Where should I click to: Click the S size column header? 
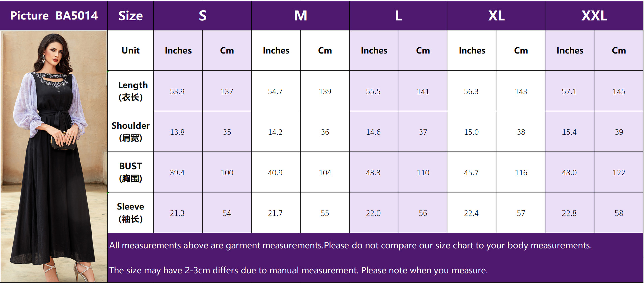pyautogui.click(x=202, y=16)
